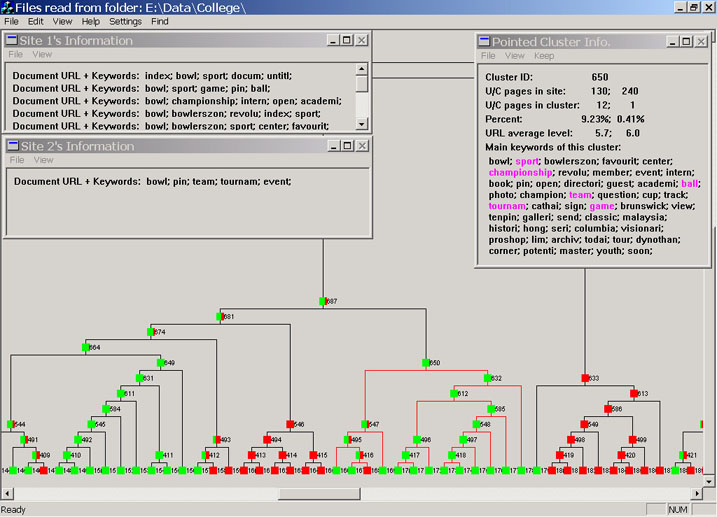Select the red cluster node 633
Screen dimensions: 717x517
(585, 378)
